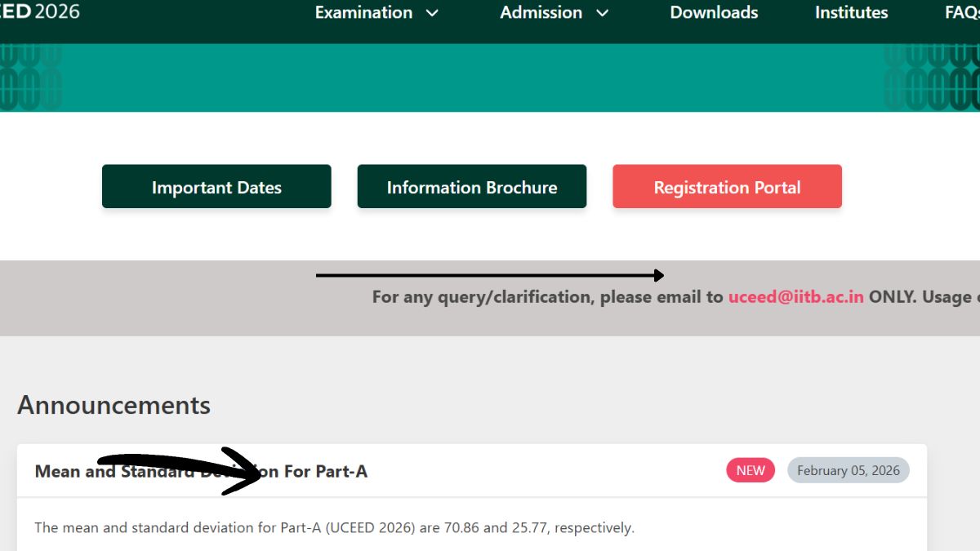Viewport: 980px width, 551px height.
Task: Click the UCEED 2026 site logo
Action: pos(39,12)
